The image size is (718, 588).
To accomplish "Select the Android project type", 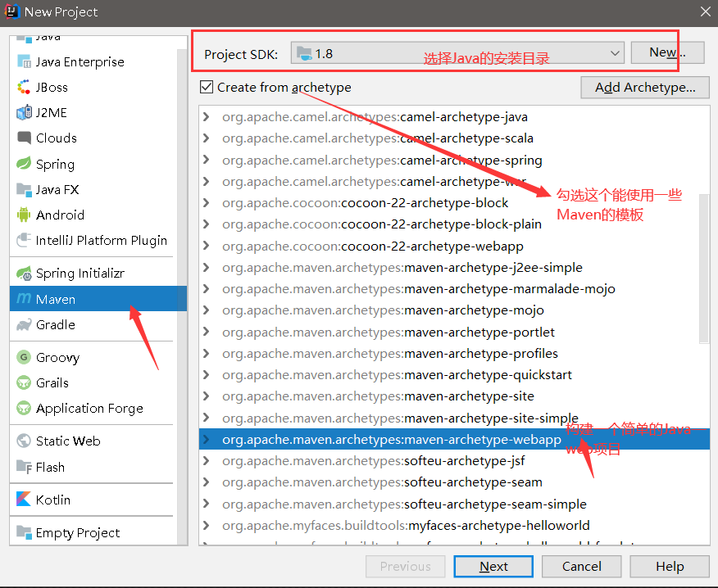I will click(93, 215).
